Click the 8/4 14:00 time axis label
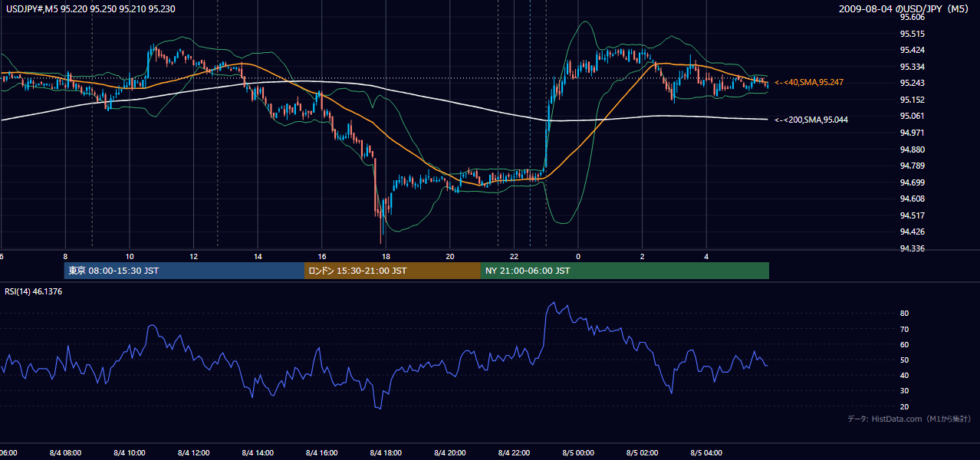The height and width of the screenshot is (460, 980). tap(258, 453)
